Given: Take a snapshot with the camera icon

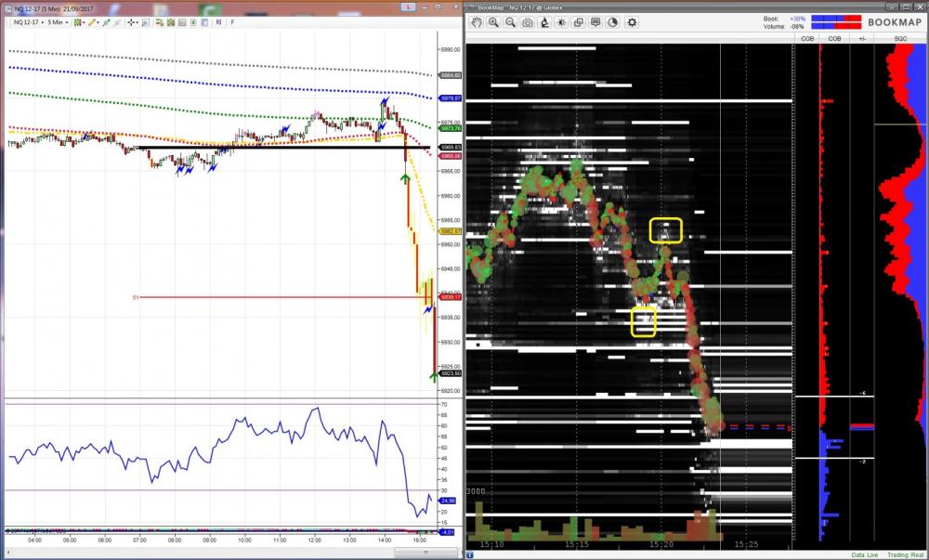Looking at the screenshot, I should 528,22.
